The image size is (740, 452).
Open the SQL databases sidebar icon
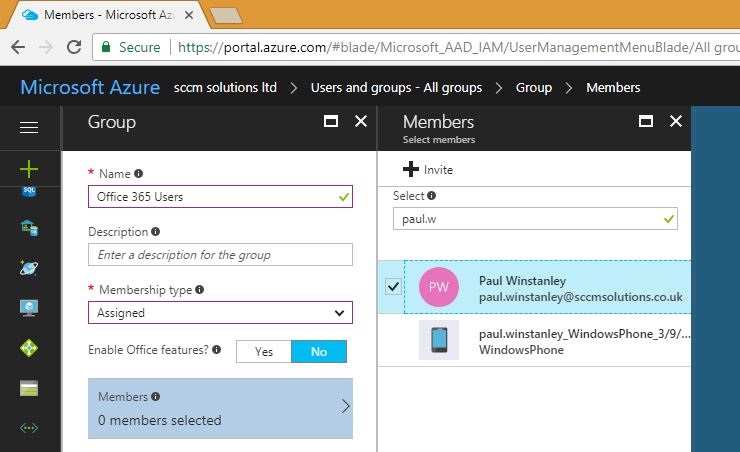[x=29, y=192]
